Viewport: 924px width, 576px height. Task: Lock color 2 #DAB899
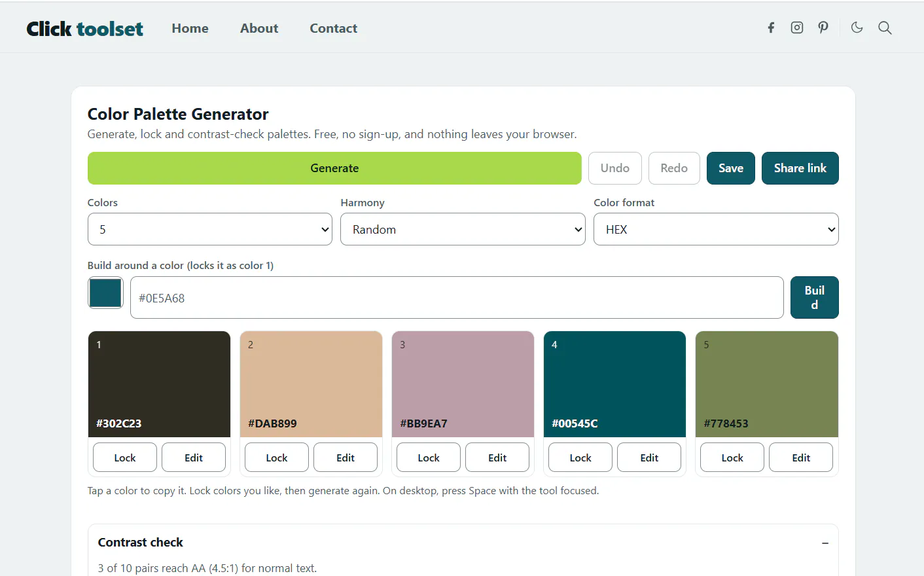[277, 458]
